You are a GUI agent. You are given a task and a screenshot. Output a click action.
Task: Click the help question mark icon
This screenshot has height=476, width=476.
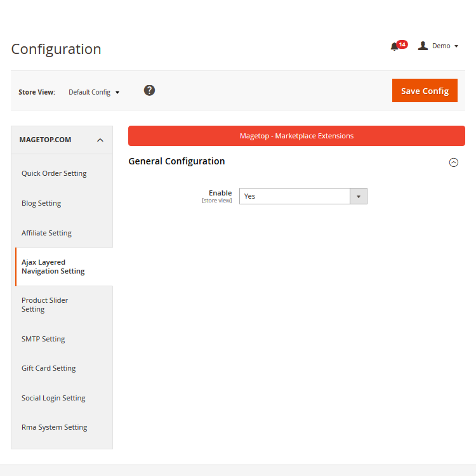point(149,90)
